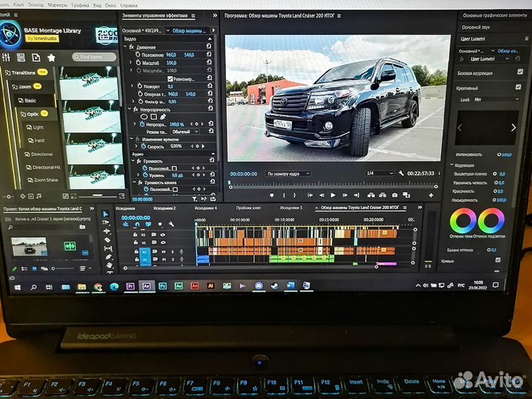Open the По размеру кадра zoom dropdown
Image resolution: width=532 pixels, height=399 pixels.
288,174
